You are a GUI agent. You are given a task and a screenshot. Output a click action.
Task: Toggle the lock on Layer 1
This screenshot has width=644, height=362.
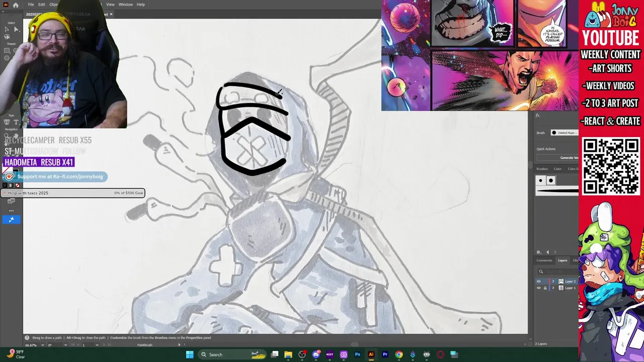point(545,288)
